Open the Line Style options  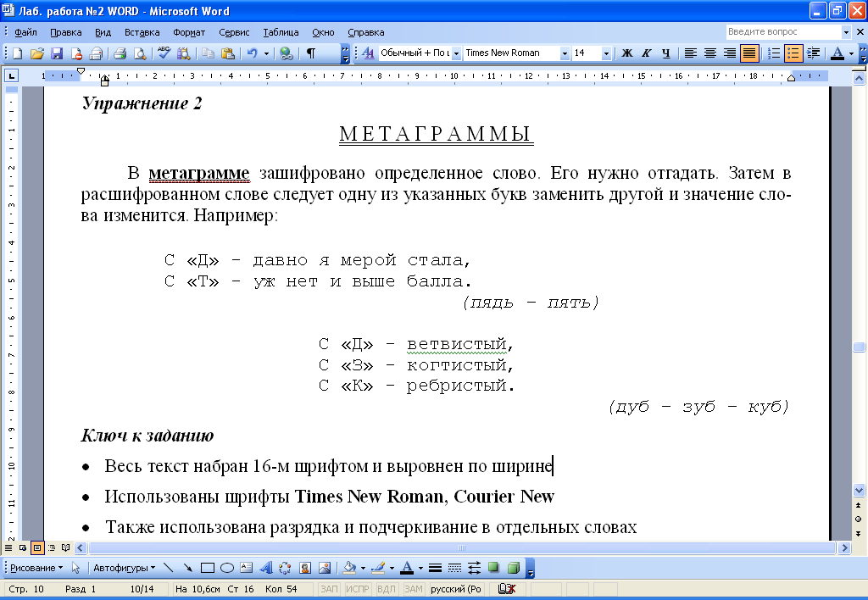pyautogui.click(x=435, y=568)
